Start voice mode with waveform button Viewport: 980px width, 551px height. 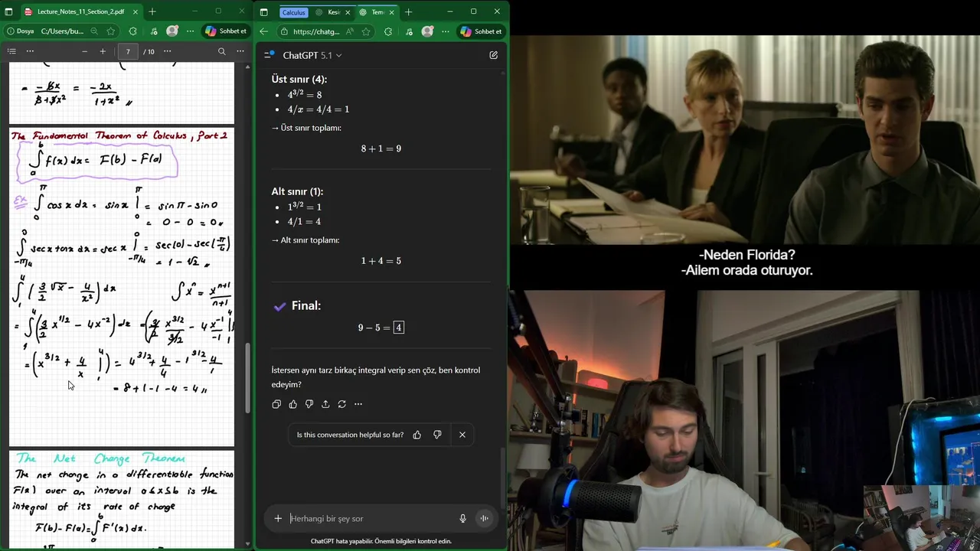(x=484, y=518)
